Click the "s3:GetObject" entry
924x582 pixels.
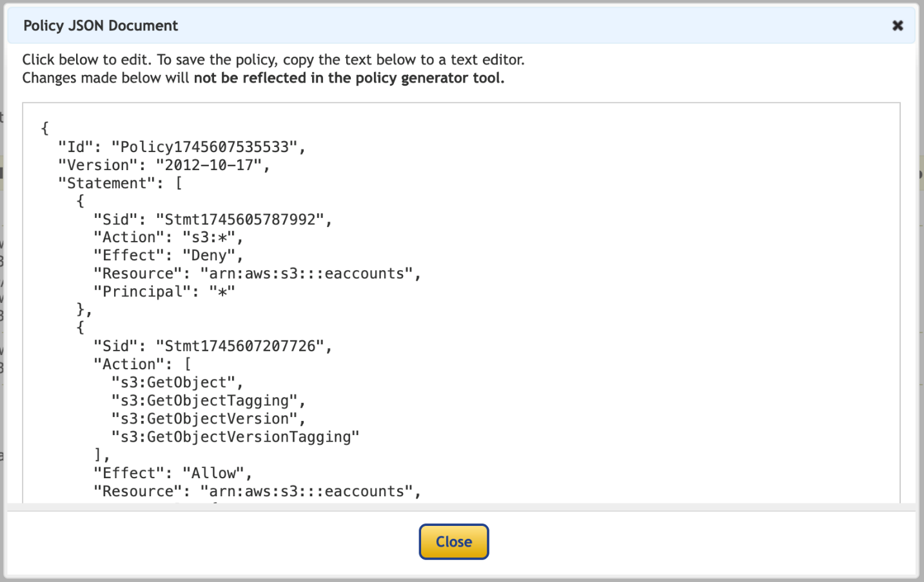tap(177, 382)
